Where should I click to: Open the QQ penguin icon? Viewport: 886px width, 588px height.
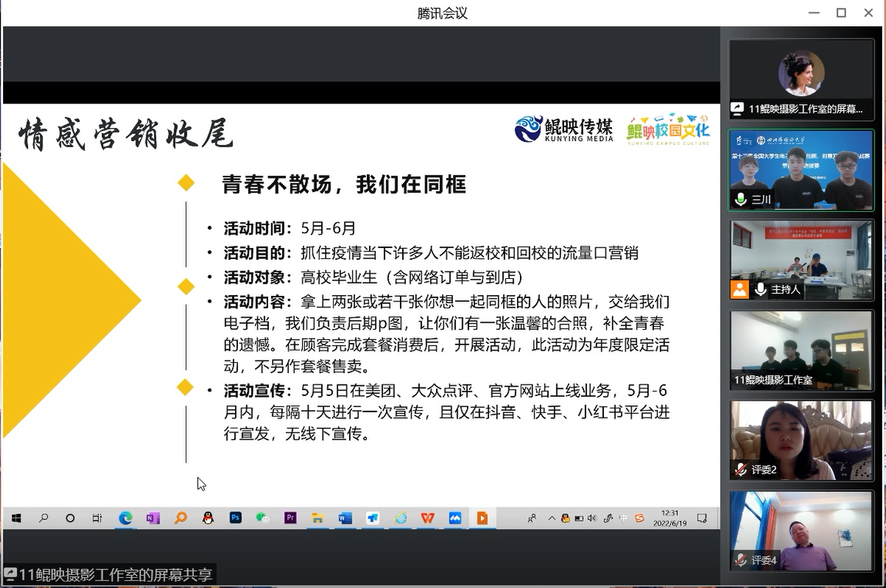pyautogui.click(x=207, y=519)
